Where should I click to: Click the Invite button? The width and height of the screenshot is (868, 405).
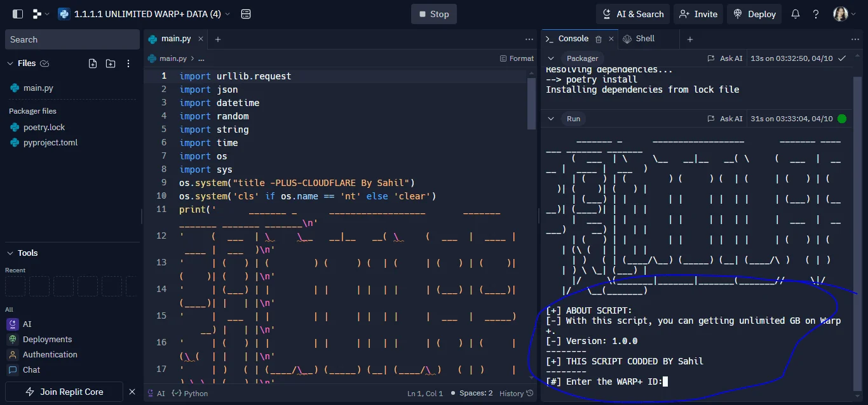coord(698,14)
